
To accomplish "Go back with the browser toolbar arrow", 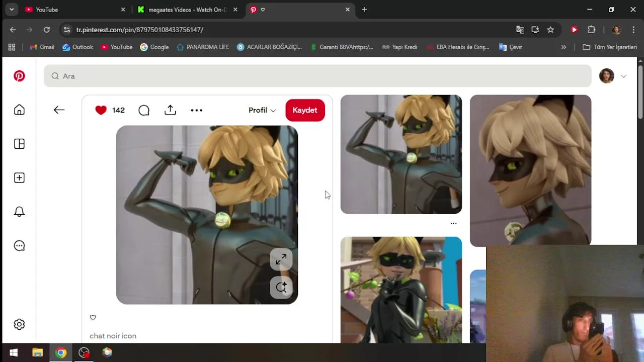I will click(x=13, y=30).
